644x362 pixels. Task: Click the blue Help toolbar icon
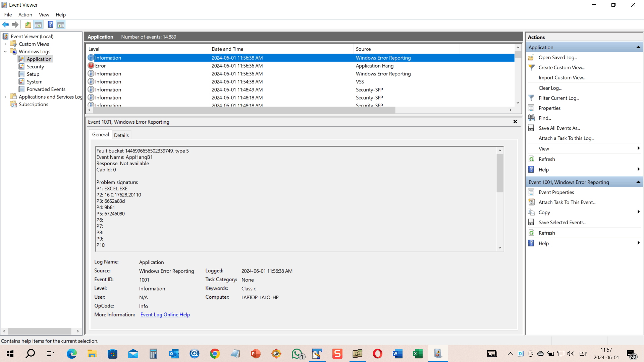[50, 24]
